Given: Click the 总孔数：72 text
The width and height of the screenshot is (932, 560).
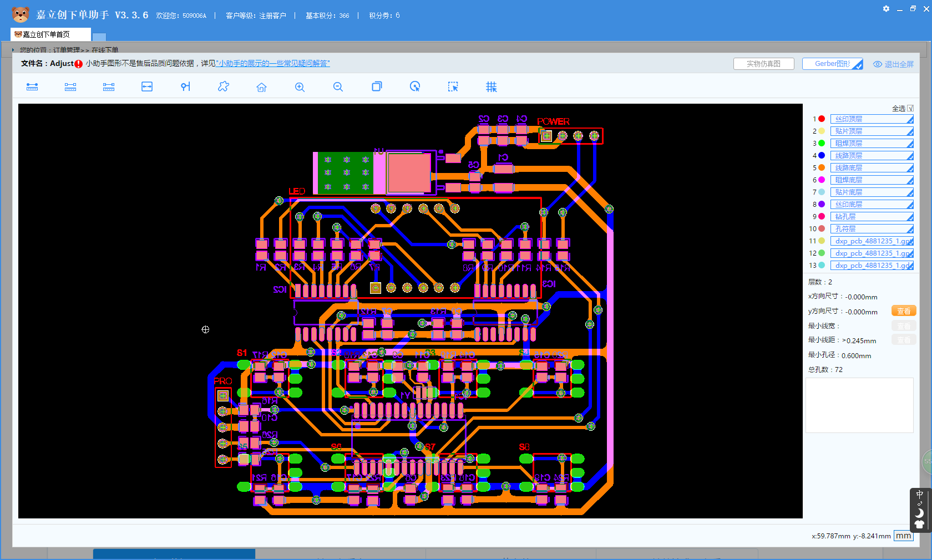Looking at the screenshot, I should (825, 370).
